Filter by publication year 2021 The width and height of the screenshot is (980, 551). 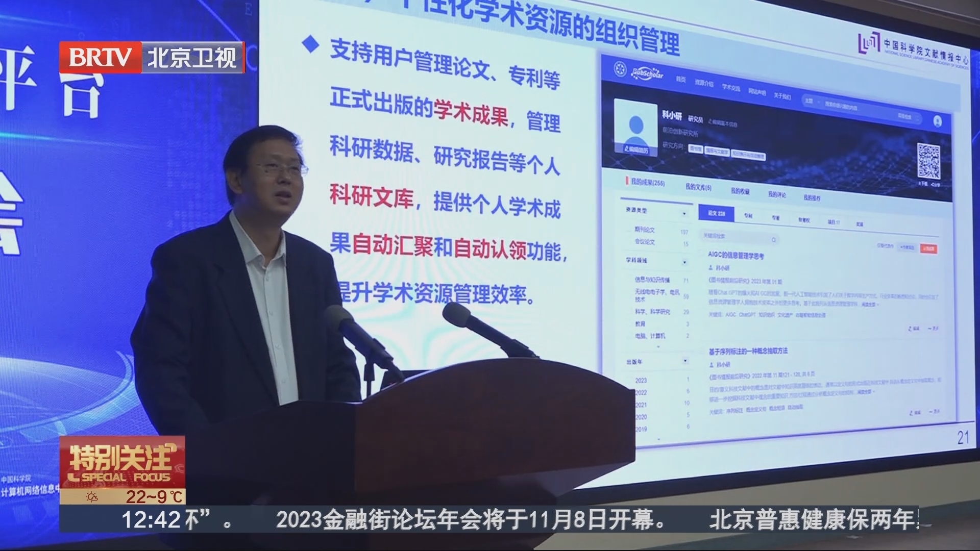[x=641, y=405]
